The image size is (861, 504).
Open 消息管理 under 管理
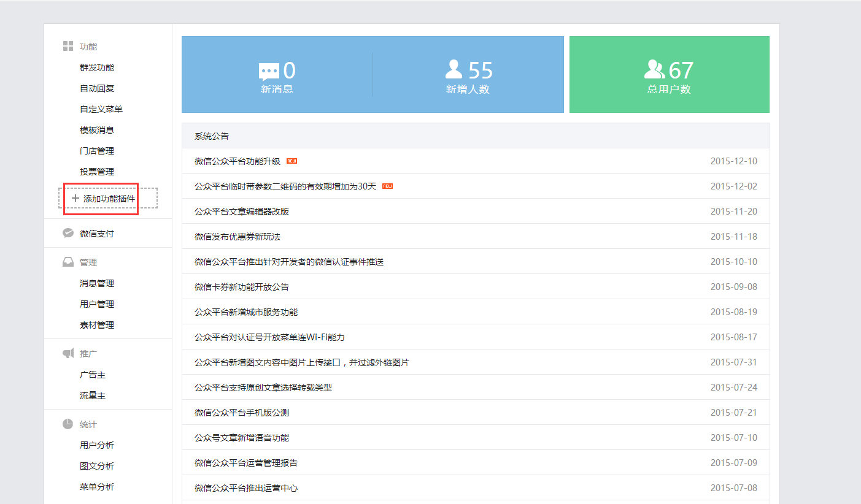pyautogui.click(x=97, y=283)
